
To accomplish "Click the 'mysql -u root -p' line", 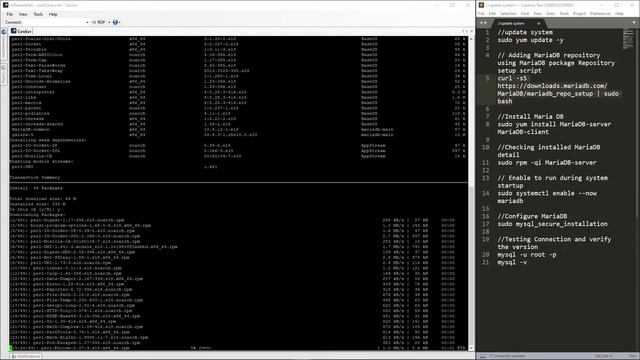I will [527, 254].
